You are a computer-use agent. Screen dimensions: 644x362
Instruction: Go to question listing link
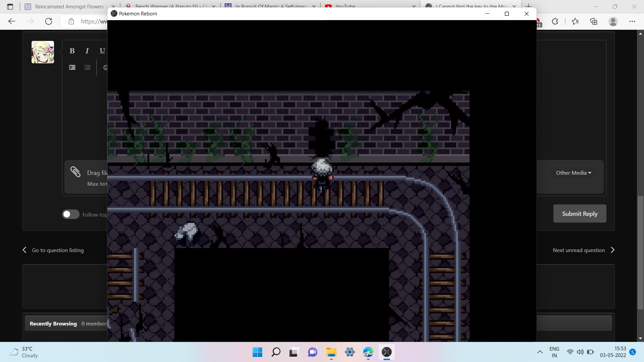[53, 250]
